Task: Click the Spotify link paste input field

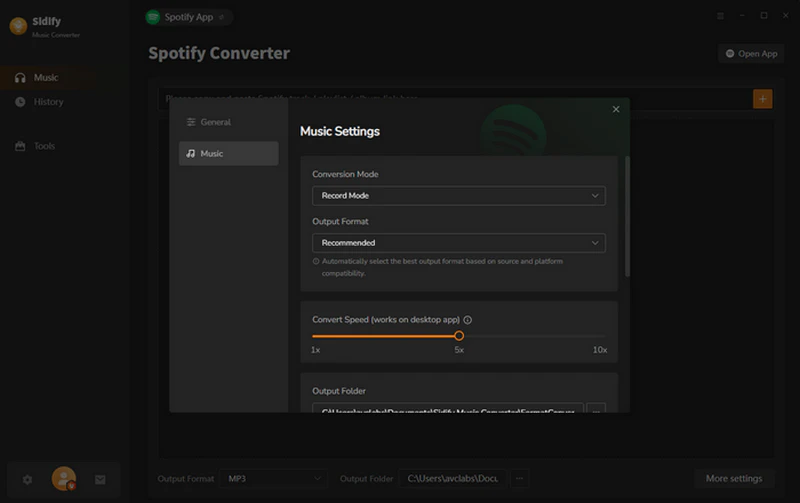Action: pos(455,99)
